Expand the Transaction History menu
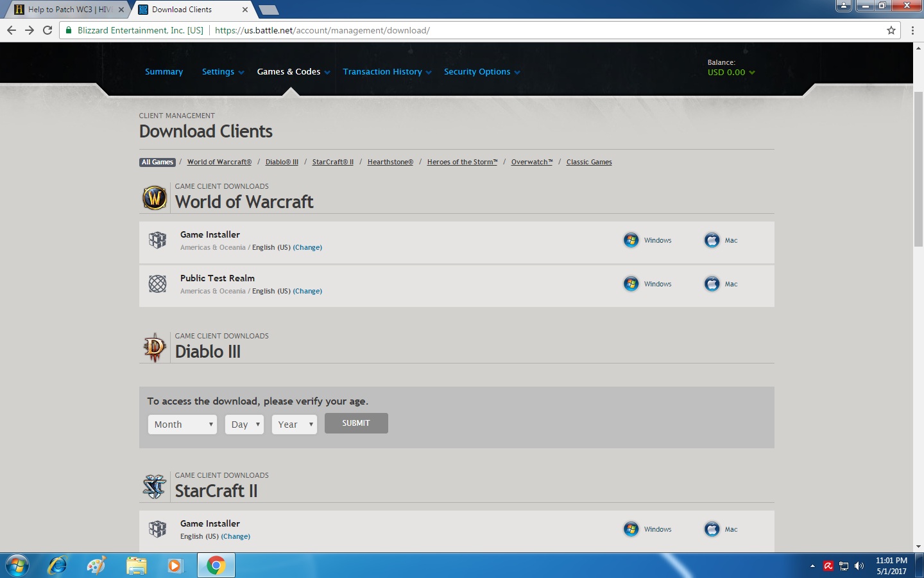 tap(387, 72)
